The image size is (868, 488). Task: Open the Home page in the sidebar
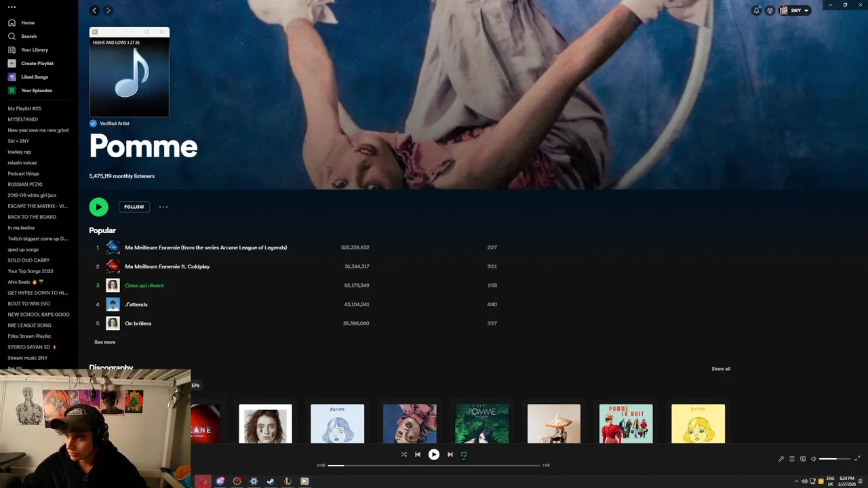click(21, 22)
